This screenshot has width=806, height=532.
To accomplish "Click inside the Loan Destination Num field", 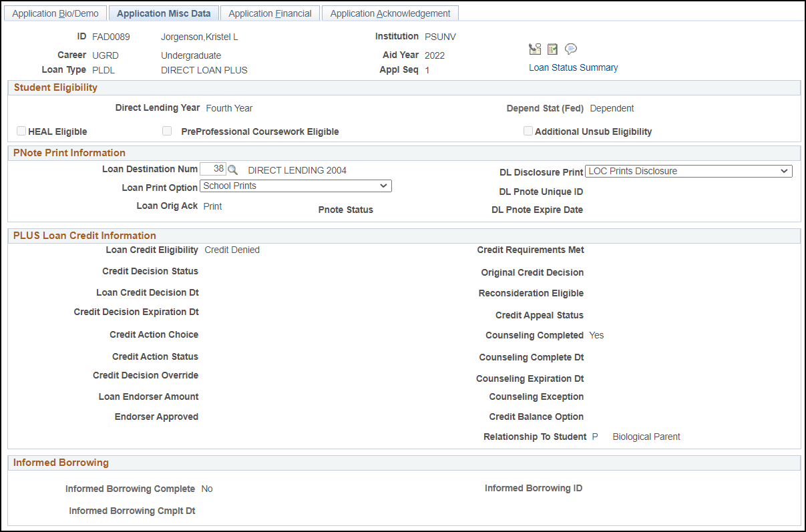I will (213, 169).
